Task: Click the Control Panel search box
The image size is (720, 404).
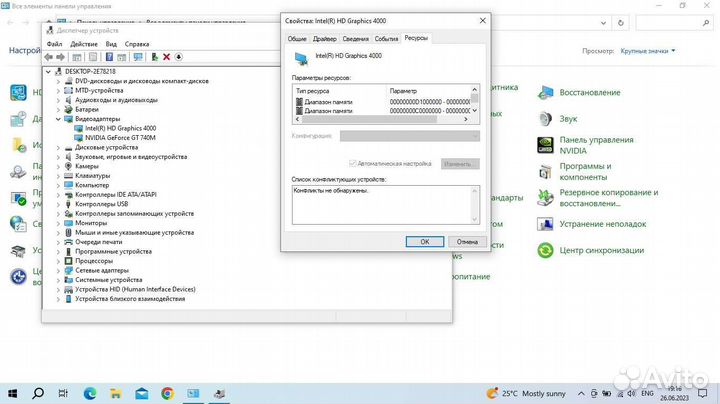Action: click(674, 23)
